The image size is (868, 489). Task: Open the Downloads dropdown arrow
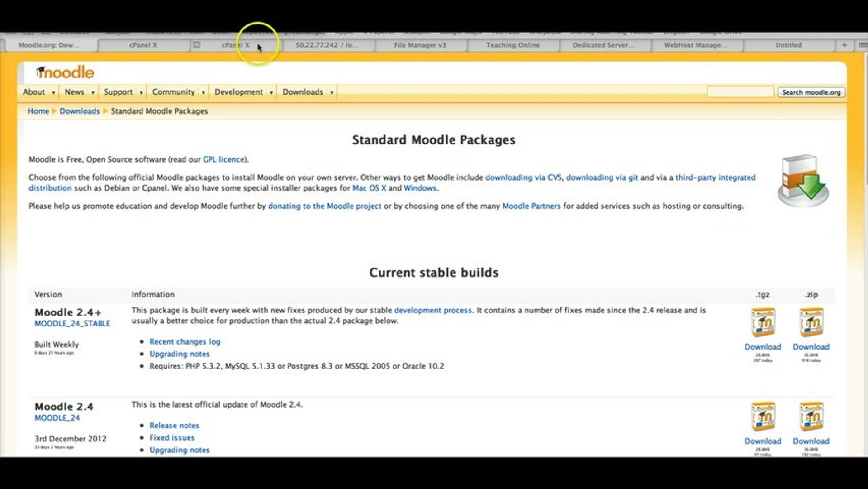(332, 92)
